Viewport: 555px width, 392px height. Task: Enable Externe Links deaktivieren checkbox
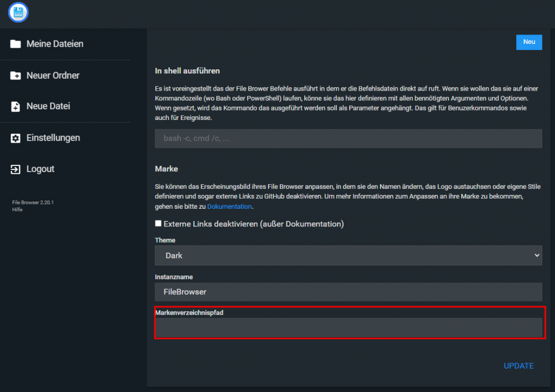pos(158,223)
